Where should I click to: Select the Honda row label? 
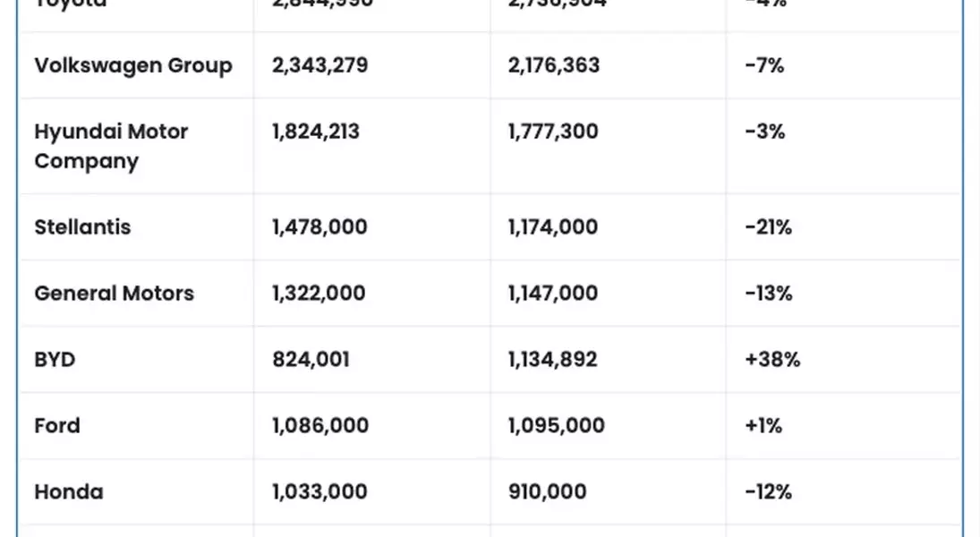69,492
